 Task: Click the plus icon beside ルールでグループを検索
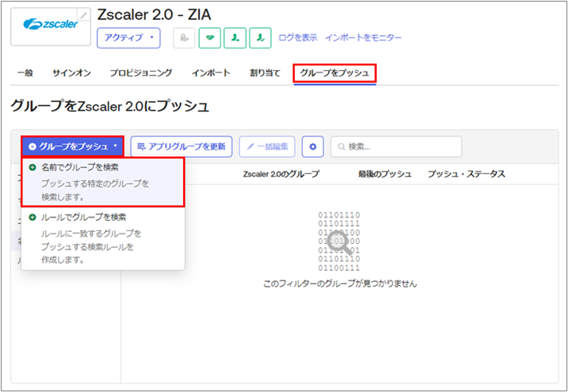[33, 218]
